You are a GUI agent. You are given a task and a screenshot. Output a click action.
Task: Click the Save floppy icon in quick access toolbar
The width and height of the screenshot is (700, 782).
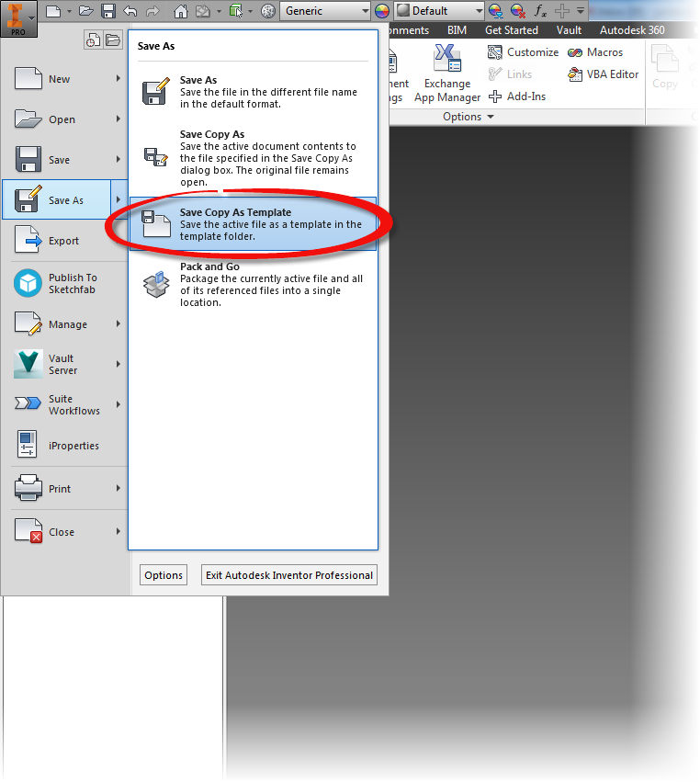pyautogui.click(x=108, y=11)
